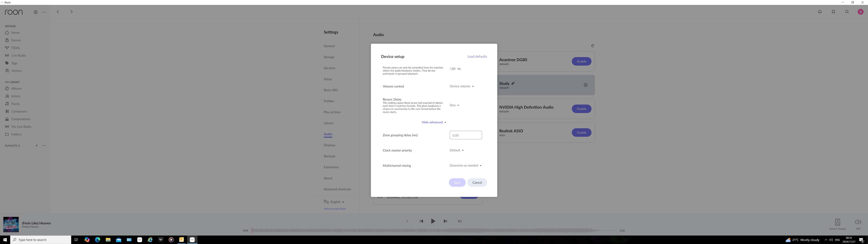Launch Microsoft Edge from taskbar

(97, 240)
